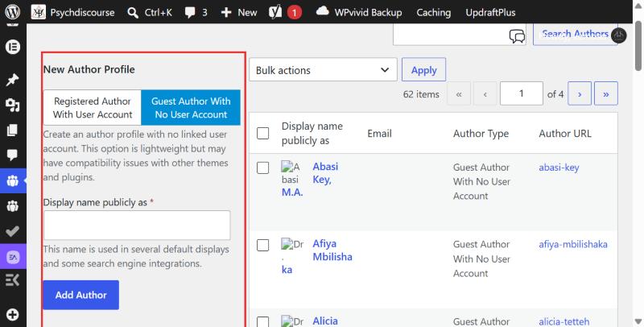Screen dimensions: 644x327
Task: Click the Display name publicly as column header
Action: point(312,133)
